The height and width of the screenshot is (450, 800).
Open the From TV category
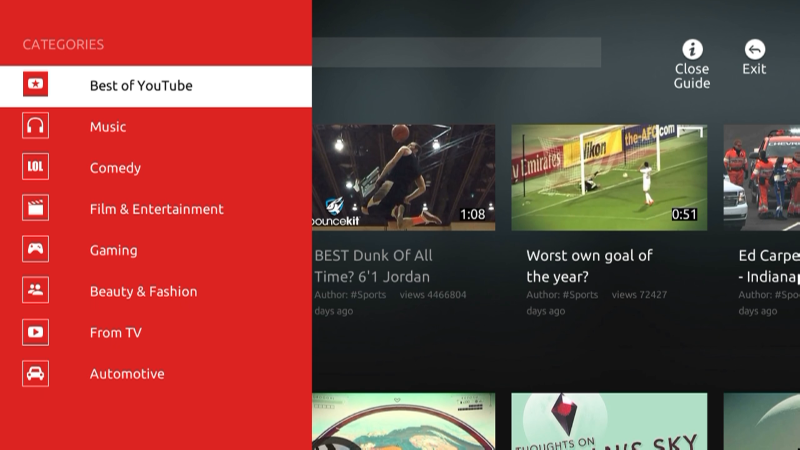click(x=156, y=333)
